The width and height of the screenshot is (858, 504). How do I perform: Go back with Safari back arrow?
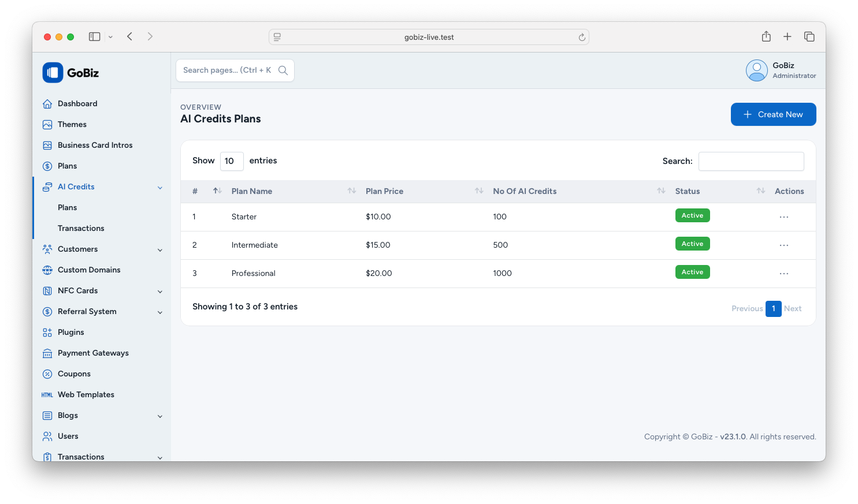(130, 36)
